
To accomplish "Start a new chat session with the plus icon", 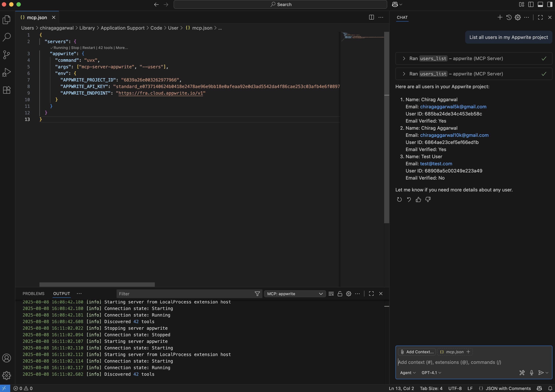I will [x=500, y=17].
